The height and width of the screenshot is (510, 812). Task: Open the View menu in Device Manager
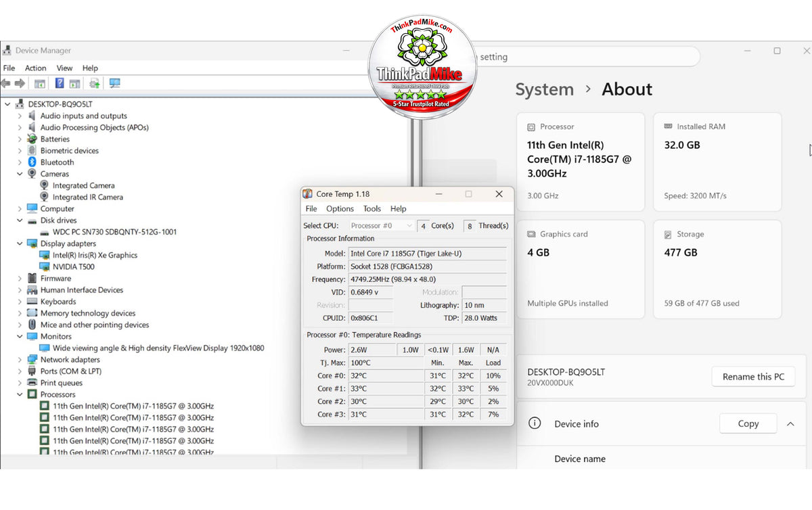pos(64,68)
